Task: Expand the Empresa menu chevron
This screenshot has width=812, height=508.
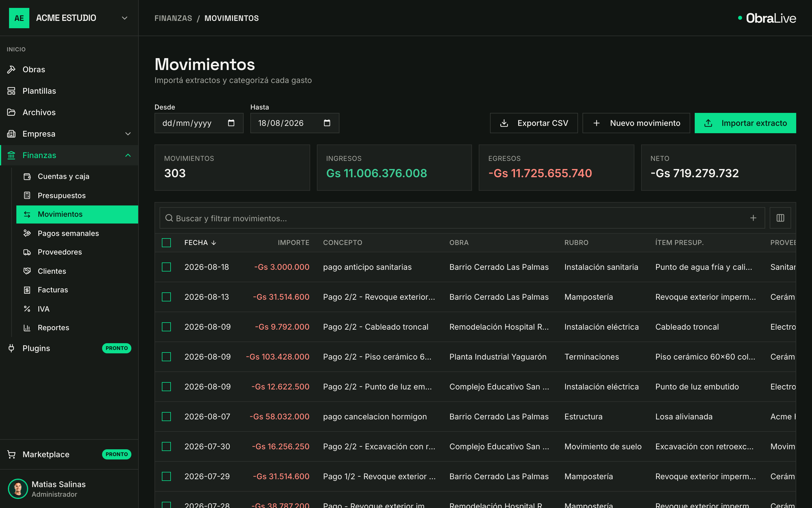Action: coord(128,134)
